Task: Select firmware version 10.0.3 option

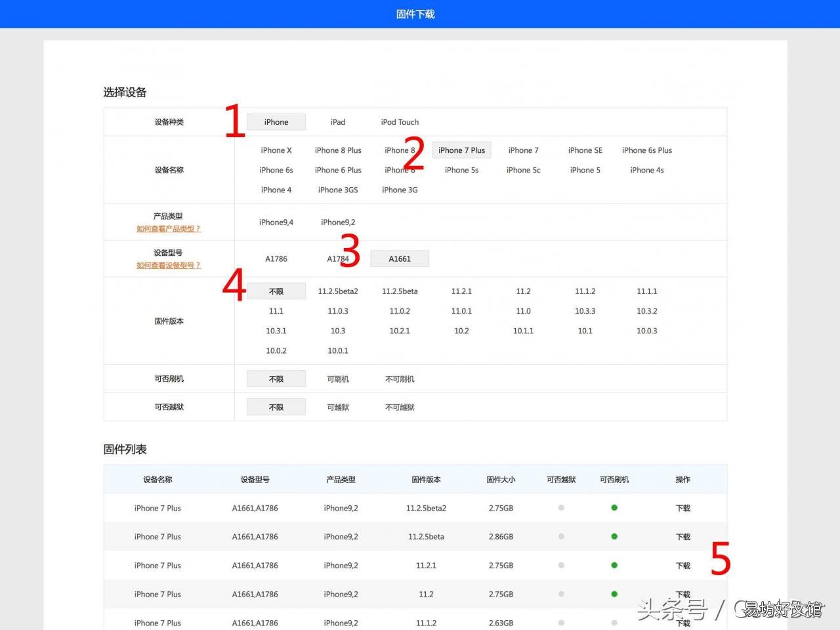Action: (647, 331)
